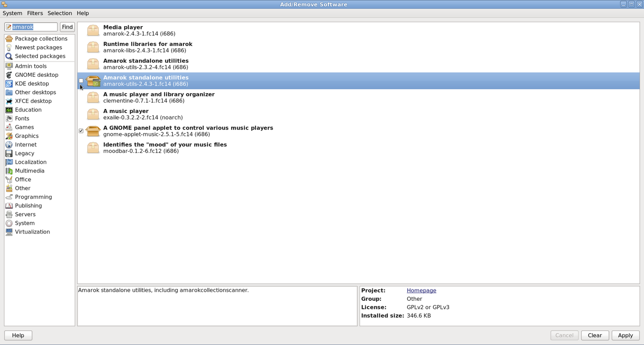Click the amarok-libs package box icon
644x345 pixels.
[x=93, y=47]
